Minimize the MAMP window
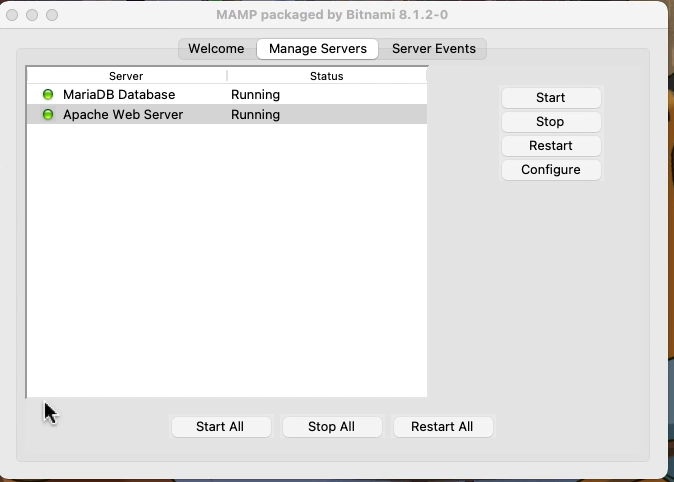 click(32, 15)
